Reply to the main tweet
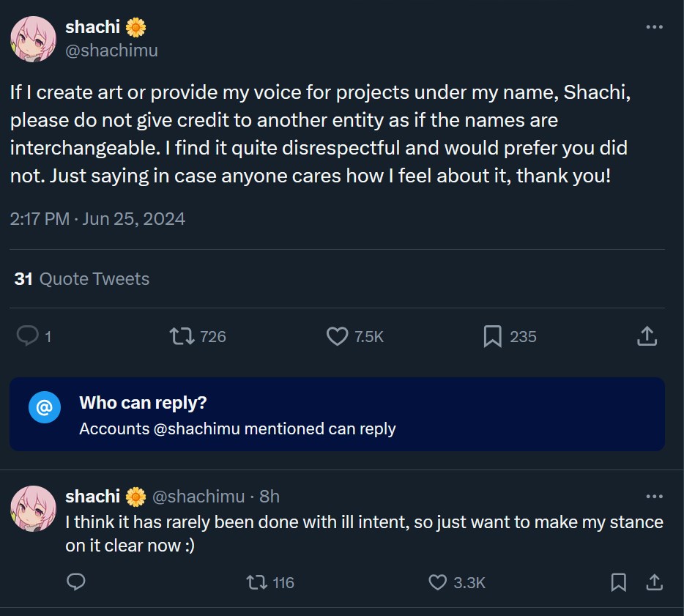Viewport: 684px width, 616px height. click(28, 336)
